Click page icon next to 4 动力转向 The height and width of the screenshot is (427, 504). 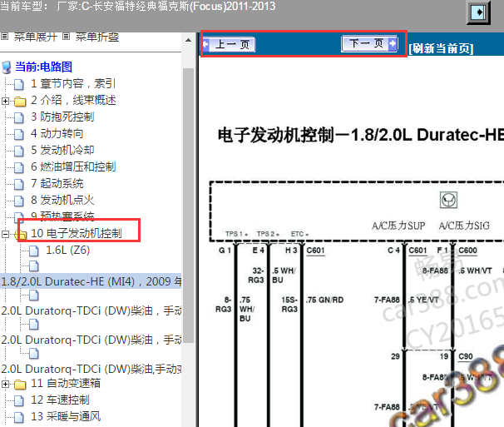click(x=19, y=134)
